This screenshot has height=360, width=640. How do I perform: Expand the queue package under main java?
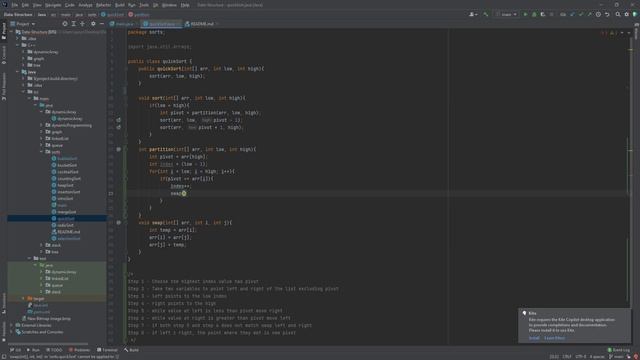pos(42,145)
